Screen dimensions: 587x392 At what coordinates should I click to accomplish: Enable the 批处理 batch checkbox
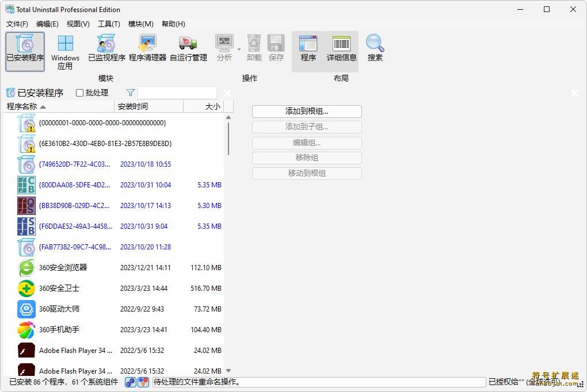pos(79,93)
